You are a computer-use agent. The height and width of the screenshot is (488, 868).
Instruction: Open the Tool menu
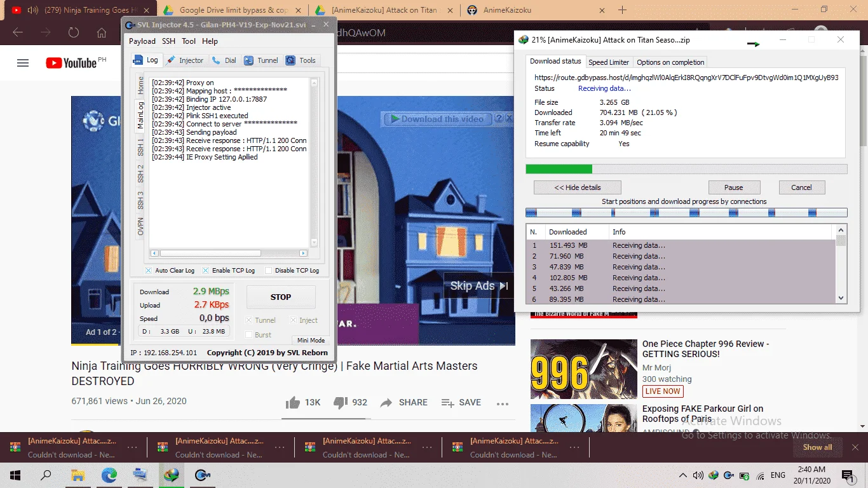tap(189, 41)
